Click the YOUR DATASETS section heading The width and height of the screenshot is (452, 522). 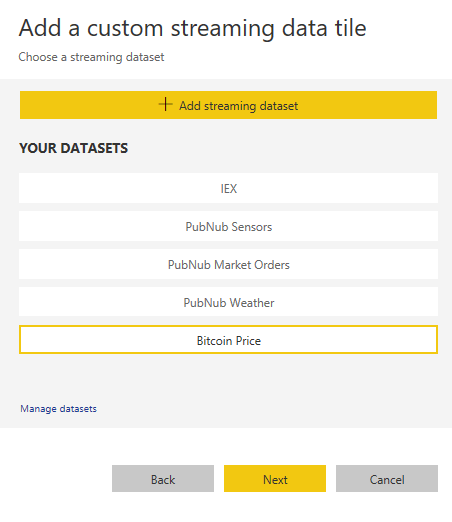pyautogui.click(x=73, y=148)
